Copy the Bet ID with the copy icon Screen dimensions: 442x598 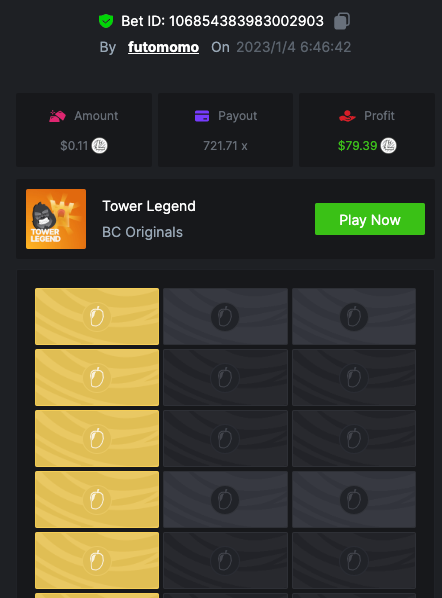click(x=342, y=21)
